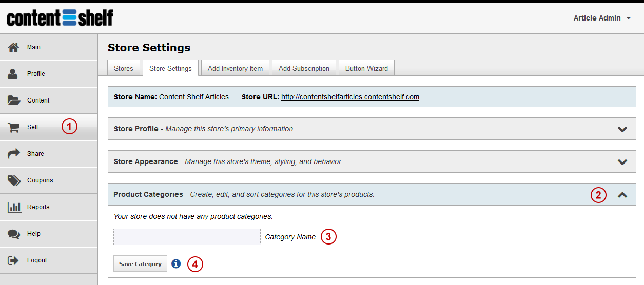Click the Save Category button
Viewport: 644px width, 285px height.
[x=140, y=263]
